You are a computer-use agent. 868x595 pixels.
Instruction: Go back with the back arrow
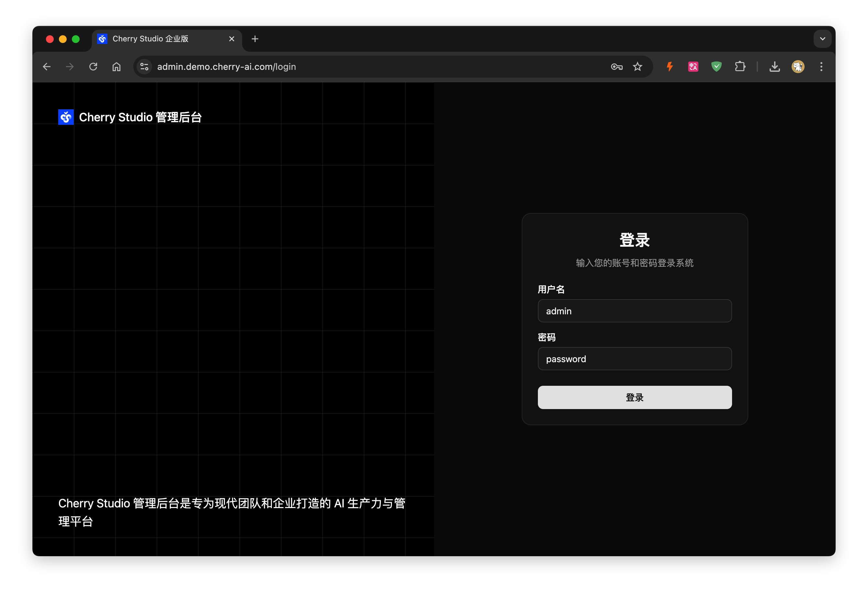pos(47,66)
